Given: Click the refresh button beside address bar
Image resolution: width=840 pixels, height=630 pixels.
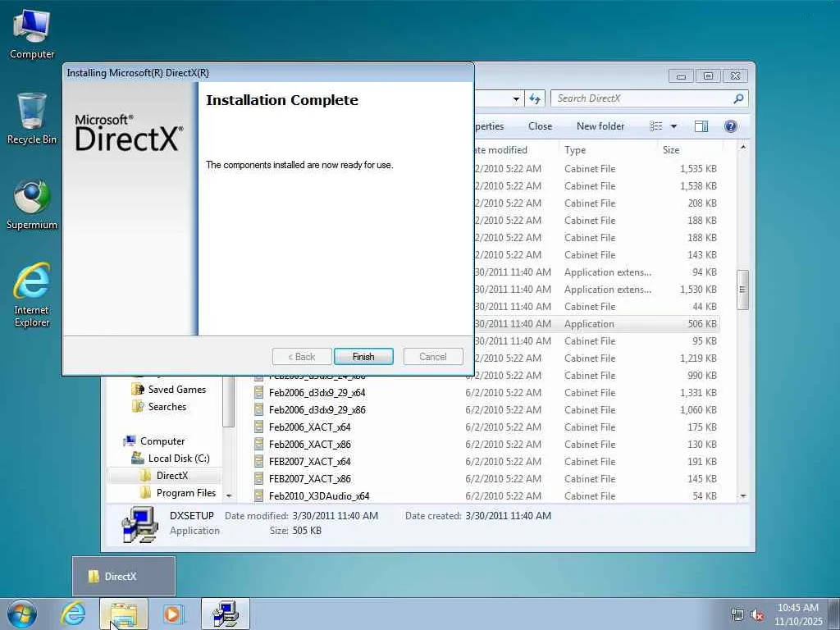Looking at the screenshot, I should [x=535, y=98].
